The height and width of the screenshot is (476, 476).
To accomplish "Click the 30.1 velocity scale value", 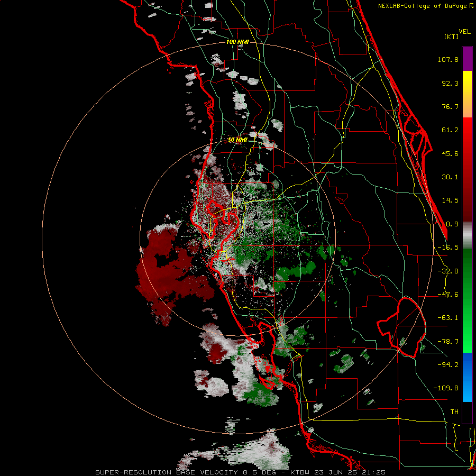I will click(450, 177).
